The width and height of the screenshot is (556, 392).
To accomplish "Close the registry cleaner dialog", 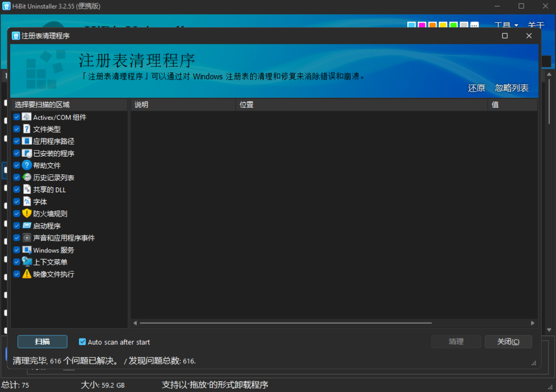I will point(529,36).
